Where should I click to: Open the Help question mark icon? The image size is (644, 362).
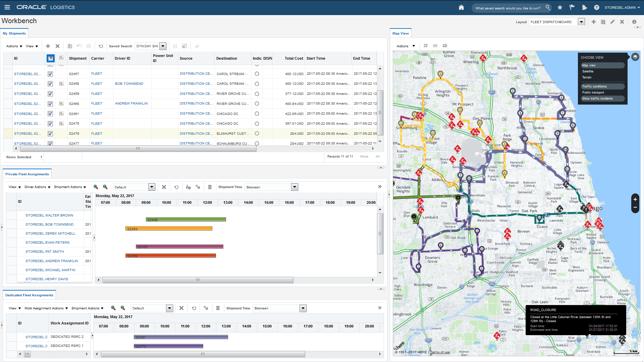pyautogui.click(x=596, y=7)
